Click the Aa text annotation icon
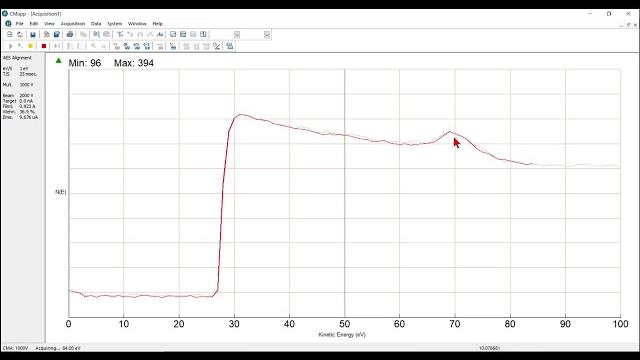The image size is (640, 360). [160, 35]
